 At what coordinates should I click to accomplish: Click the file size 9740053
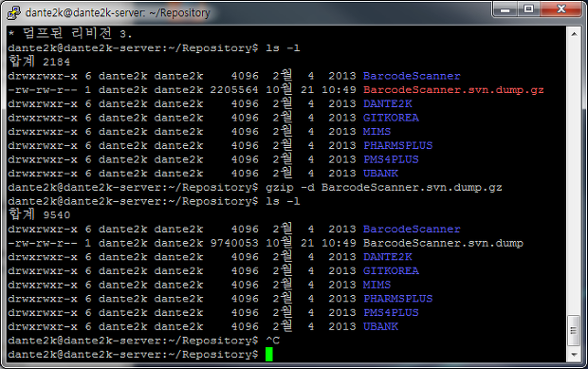click(234, 243)
